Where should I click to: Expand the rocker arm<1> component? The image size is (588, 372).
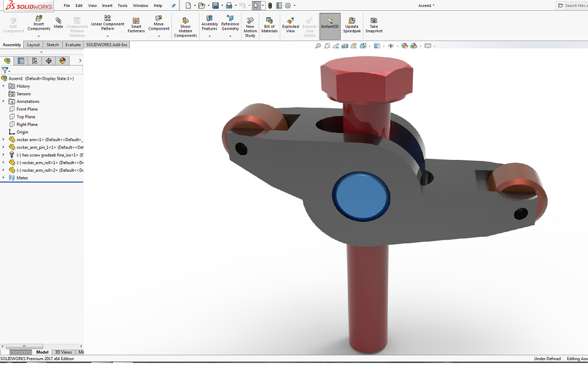3,140
